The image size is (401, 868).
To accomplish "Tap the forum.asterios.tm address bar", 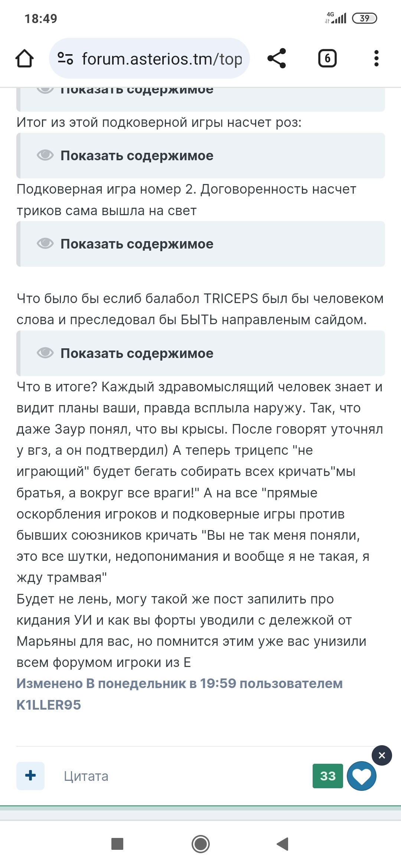I will (x=162, y=59).
